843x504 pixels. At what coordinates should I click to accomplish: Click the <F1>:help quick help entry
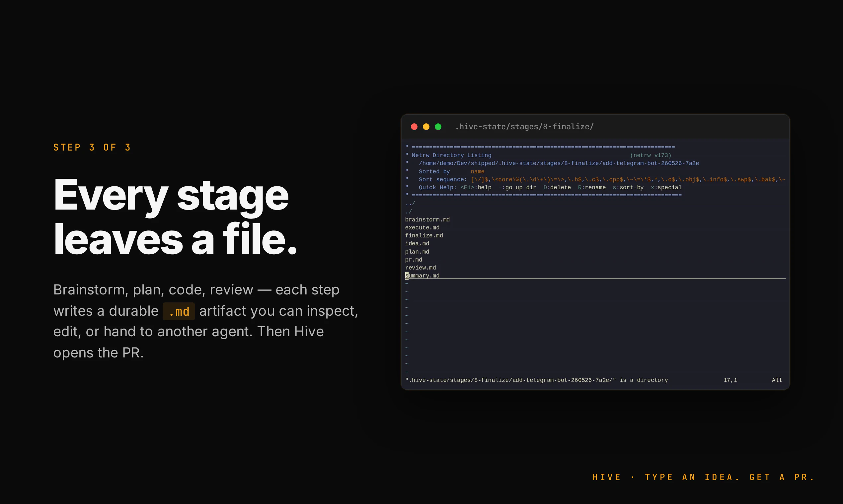[x=476, y=187]
